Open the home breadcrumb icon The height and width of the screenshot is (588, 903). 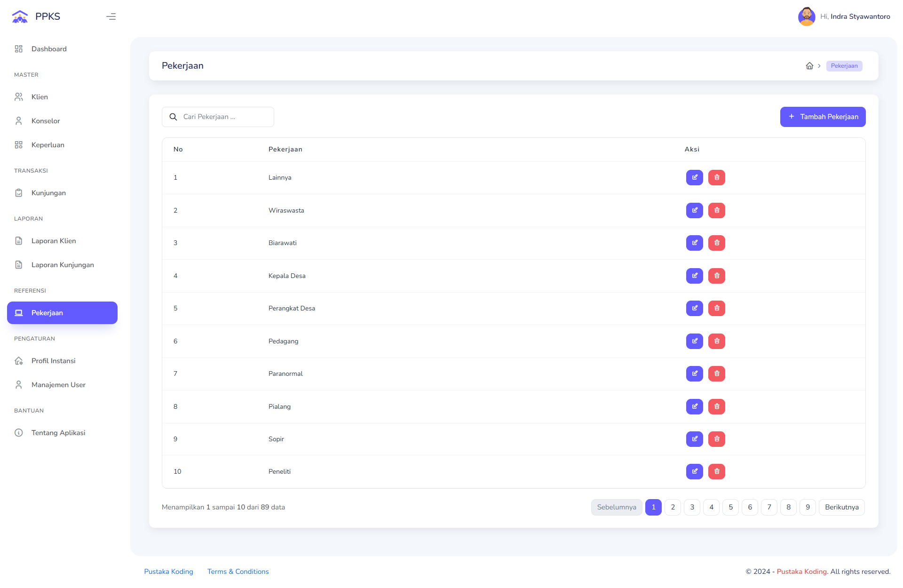(810, 66)
